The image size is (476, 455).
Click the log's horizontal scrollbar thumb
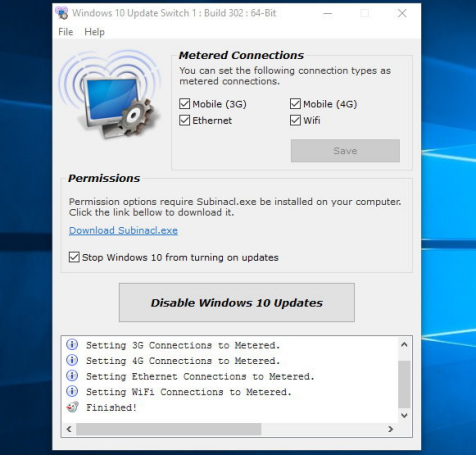[x=169, y=429]
